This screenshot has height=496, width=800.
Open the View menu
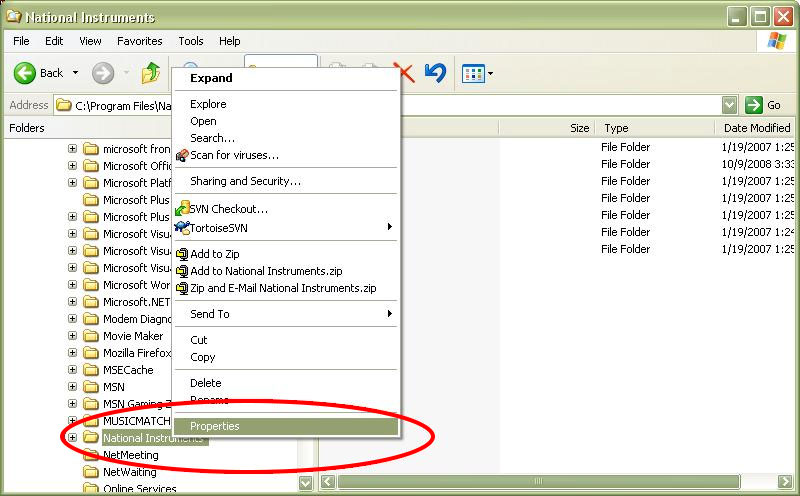[90, 41]
